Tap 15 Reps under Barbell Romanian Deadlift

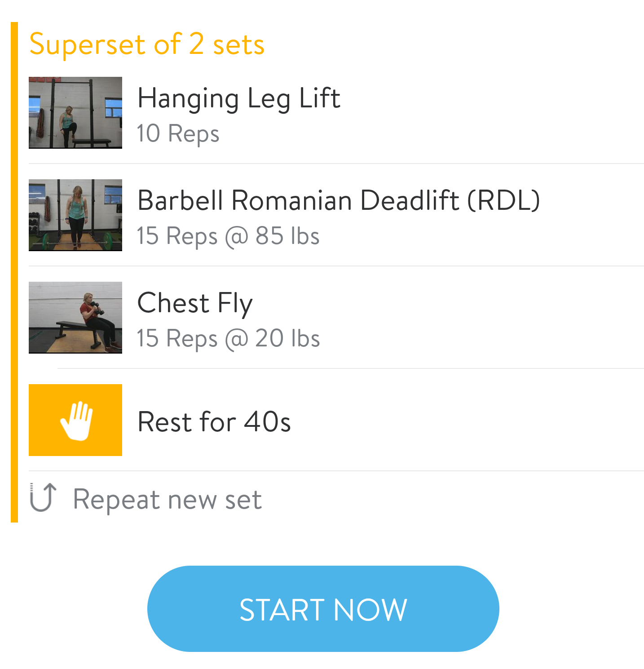click(x=177, y=236)
